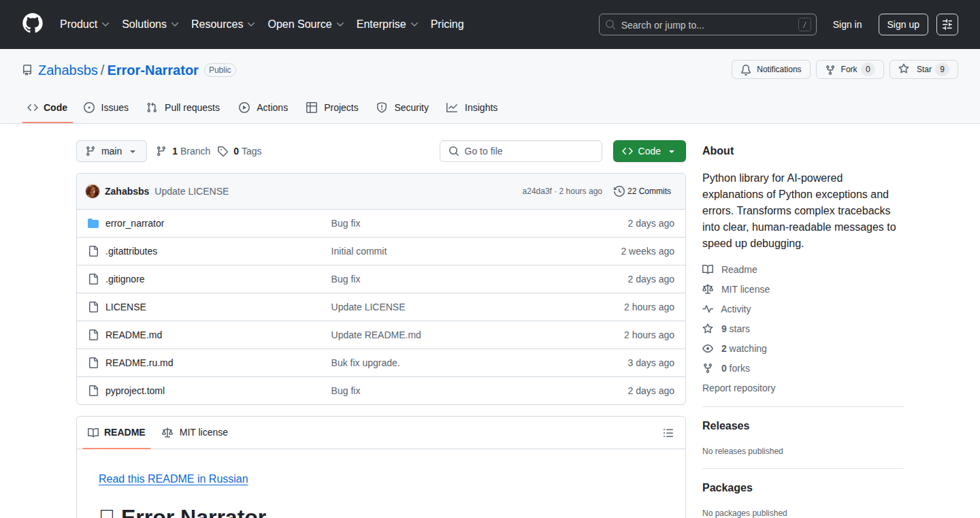Expand the Enterprise menu
The height and width of the screenshot is (518, 980).
(x=387, y=25)
